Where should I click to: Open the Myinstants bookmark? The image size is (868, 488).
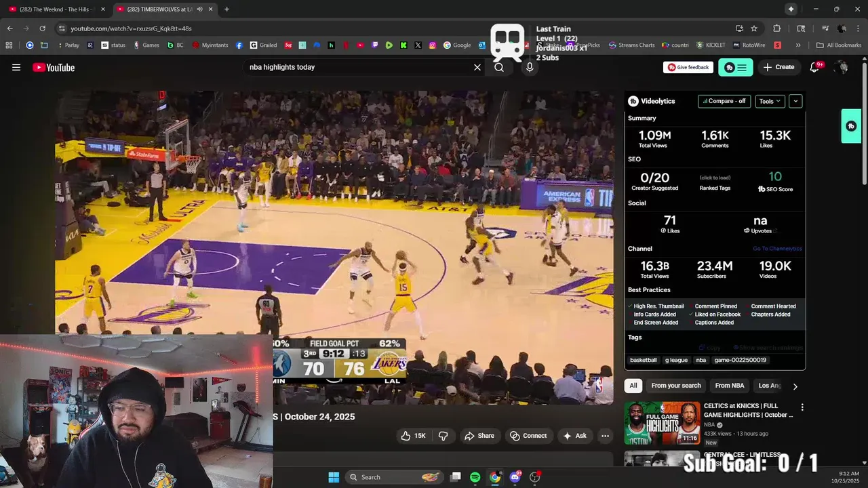coord(210,45)
